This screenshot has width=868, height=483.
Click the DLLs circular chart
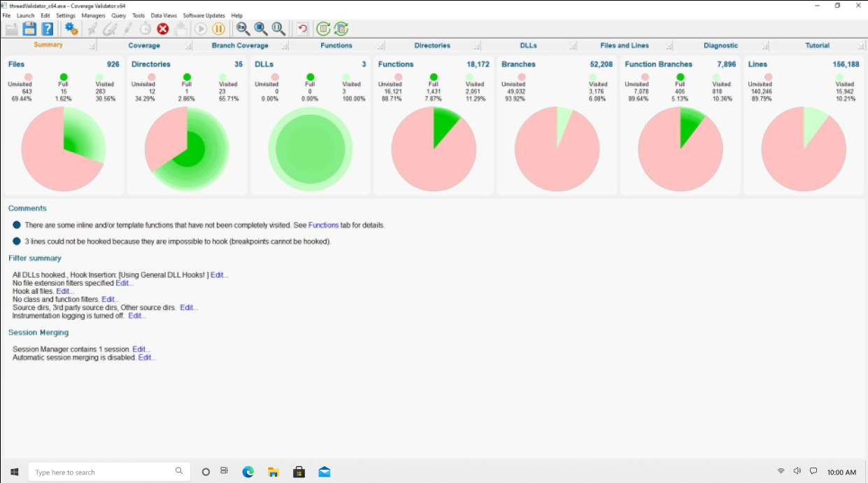[310, 148]
